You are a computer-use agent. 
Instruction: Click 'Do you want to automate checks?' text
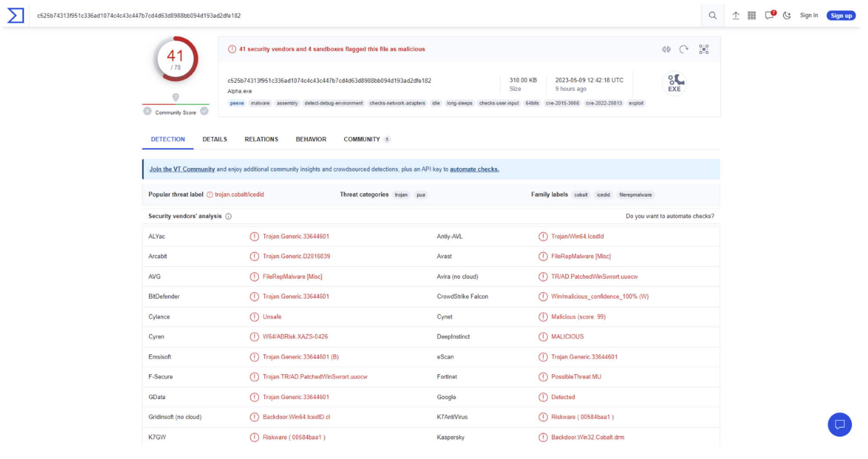[x=670, y=216]
